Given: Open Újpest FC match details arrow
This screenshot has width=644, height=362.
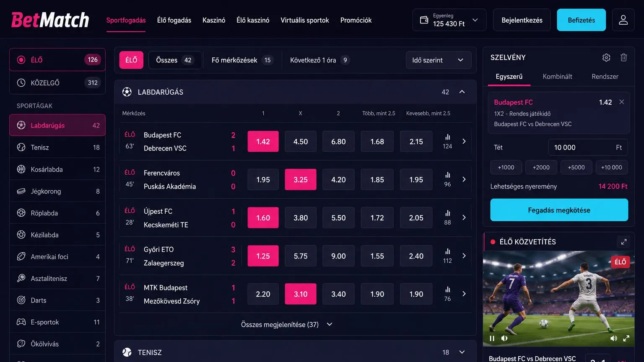Looking at the screenshot, I should [464, 217].
